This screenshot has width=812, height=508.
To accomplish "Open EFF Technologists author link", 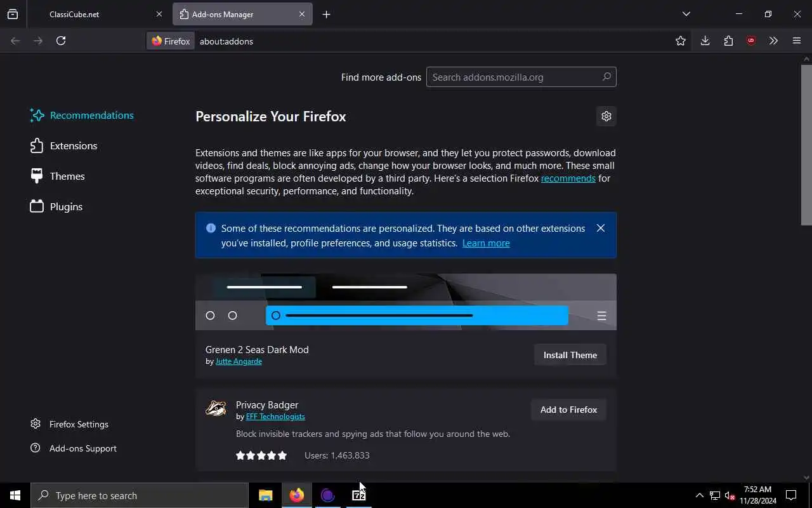I will tap(275, 417).
